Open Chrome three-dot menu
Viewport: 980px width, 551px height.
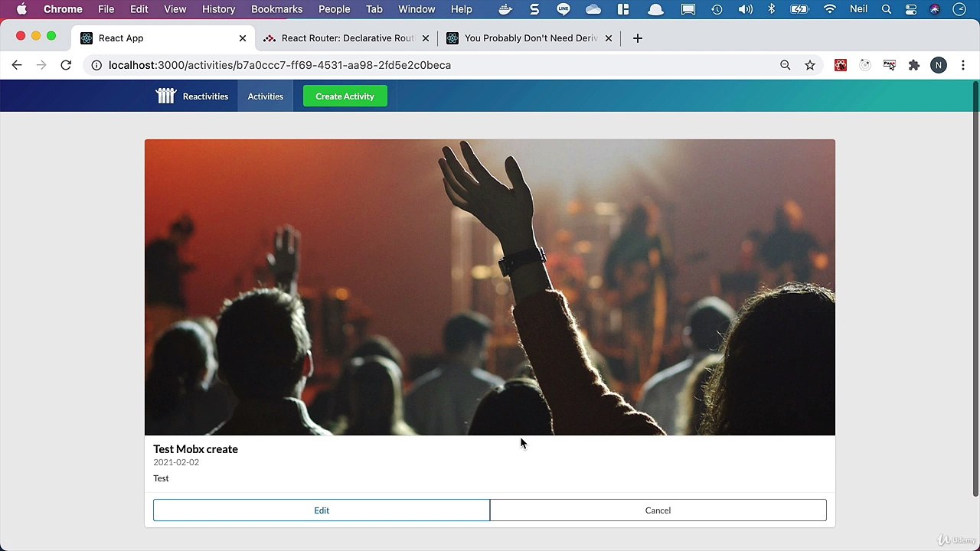point(963,65)
